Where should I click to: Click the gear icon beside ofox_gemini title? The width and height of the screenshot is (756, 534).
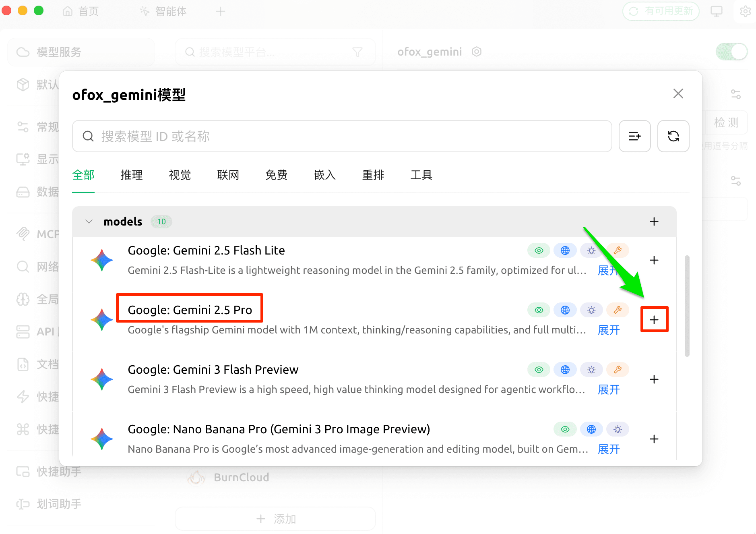(477, 52)
